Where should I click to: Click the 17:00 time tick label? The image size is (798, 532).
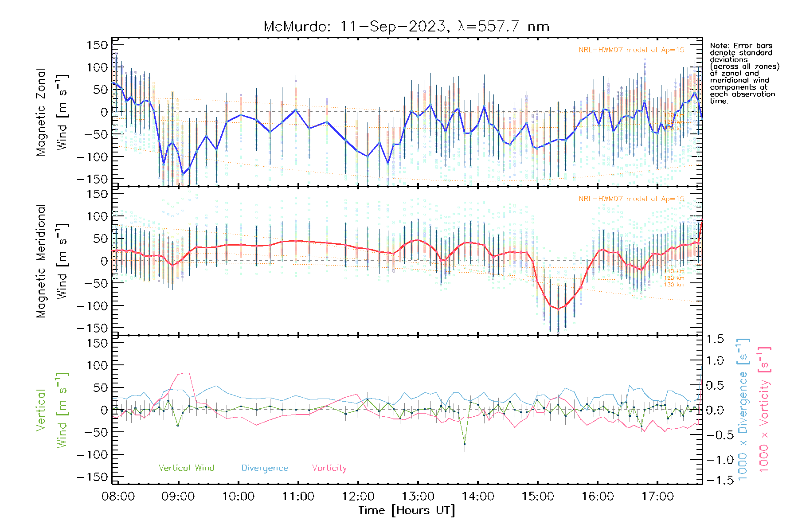657,496
